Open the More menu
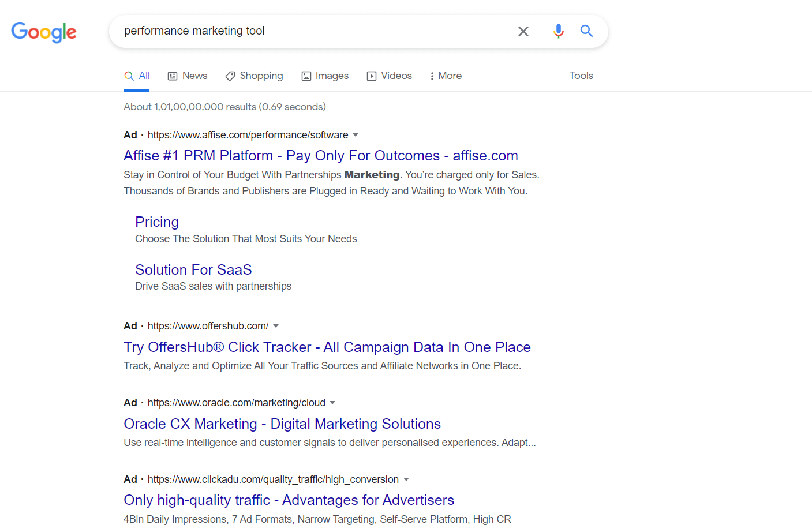The height and width of the screenshot is (532, 812). click(x=446, y=76)
